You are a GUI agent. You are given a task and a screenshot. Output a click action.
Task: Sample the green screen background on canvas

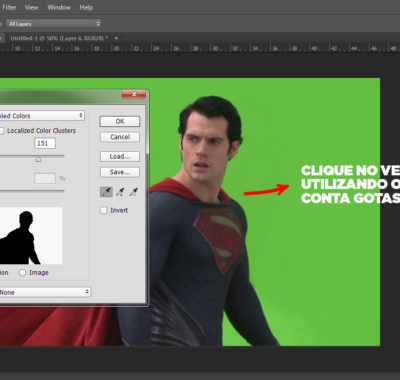tap(313, 133)
